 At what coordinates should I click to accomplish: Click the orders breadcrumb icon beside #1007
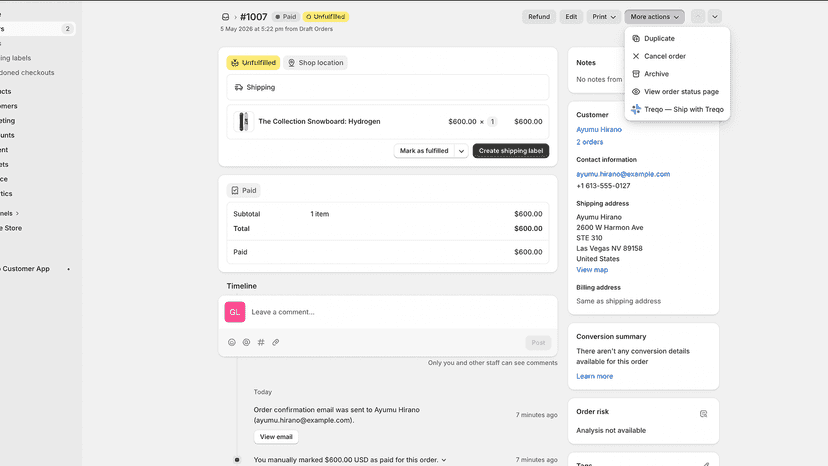[225, 17]
